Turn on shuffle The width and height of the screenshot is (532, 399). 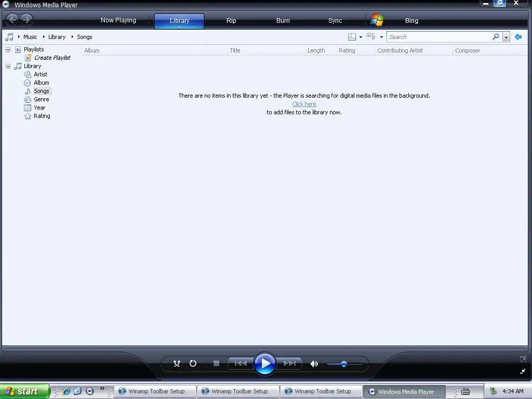[177, 363]
